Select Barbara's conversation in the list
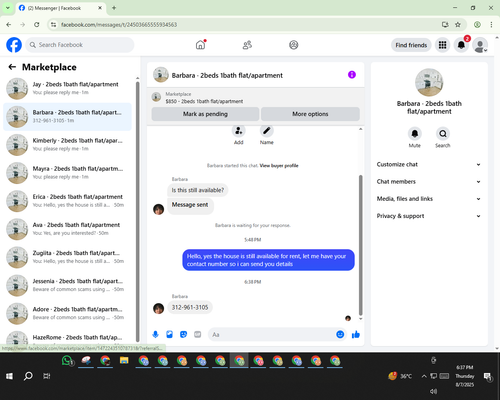The height and width of the screenshot is (400, 500). coord(67,117)
